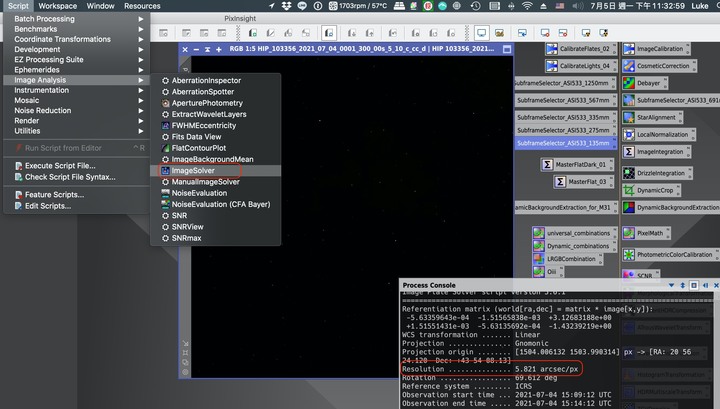Select SubframeSelector_ASI533_135mm process icon
Image resolution: width=720 pixels, height=409 pixels.
coord(565,143)
